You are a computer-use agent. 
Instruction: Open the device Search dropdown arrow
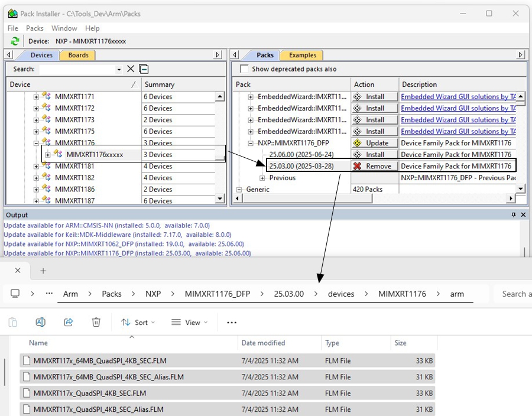point(119,69)
